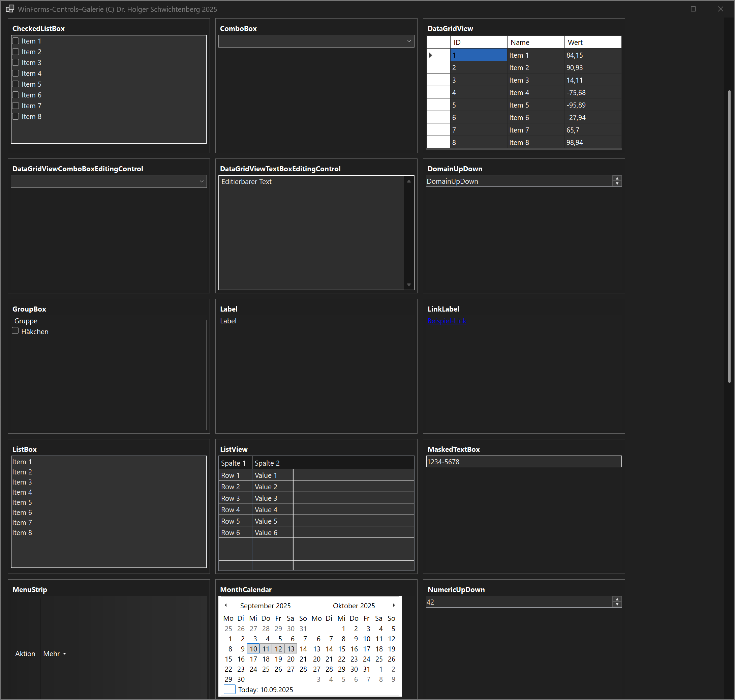This screenshot has width=735, height=700.
Task: Select Item 4 in the ListBox
Action: pos(22,492)
